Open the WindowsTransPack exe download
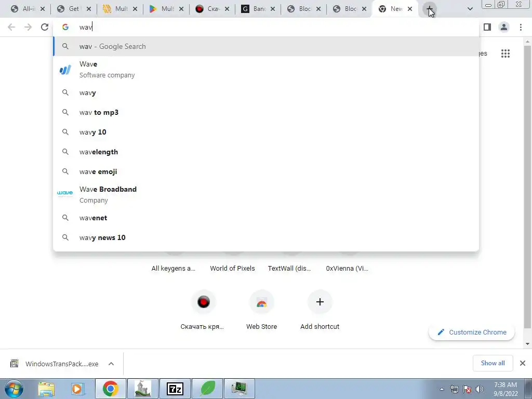 point(54,364)
